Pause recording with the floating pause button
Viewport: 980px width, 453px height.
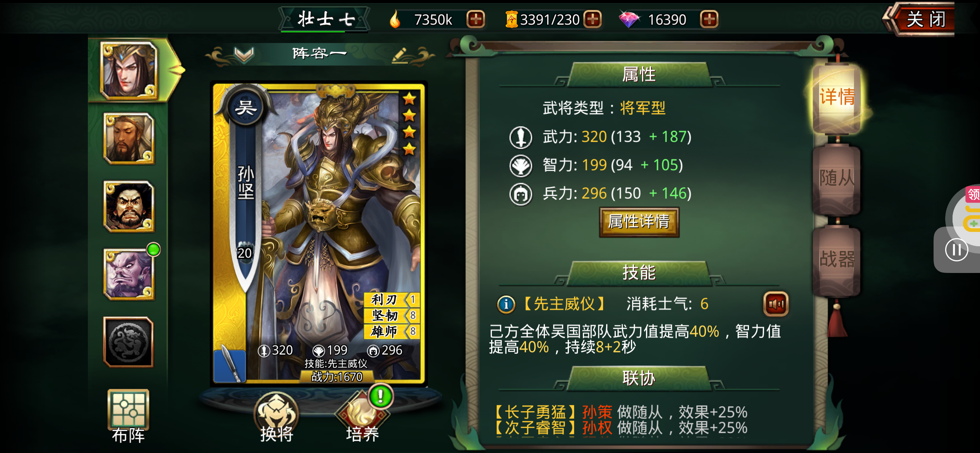click(956, 250)
